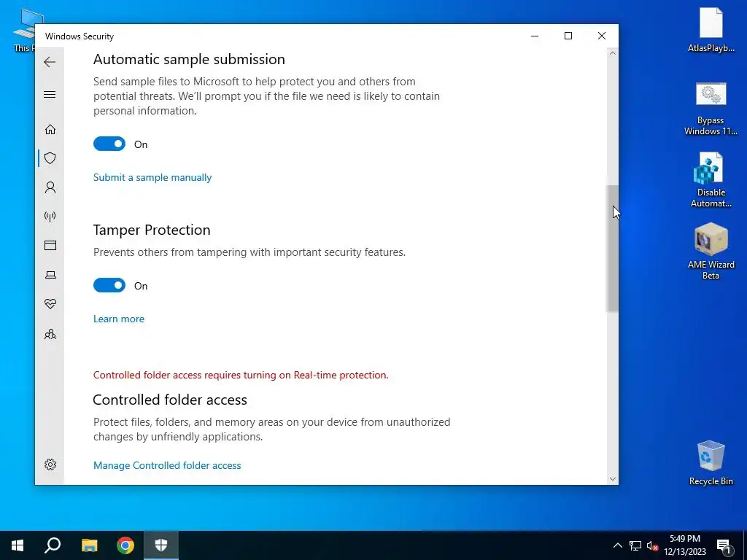Select Recycle Bin on desktop
The width and height of the screenshot is (747, 560).
click(x=711, y=463)
